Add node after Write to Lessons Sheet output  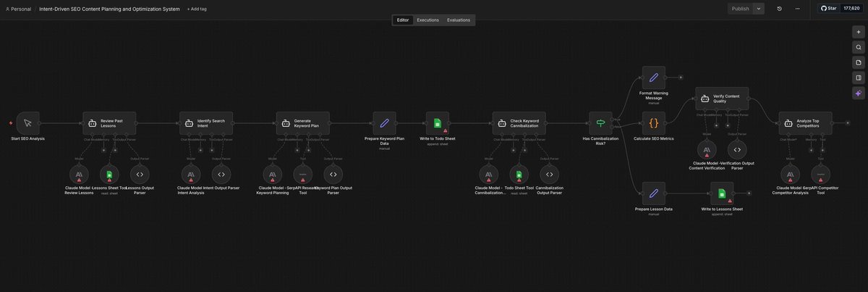(x=749, y=193)
